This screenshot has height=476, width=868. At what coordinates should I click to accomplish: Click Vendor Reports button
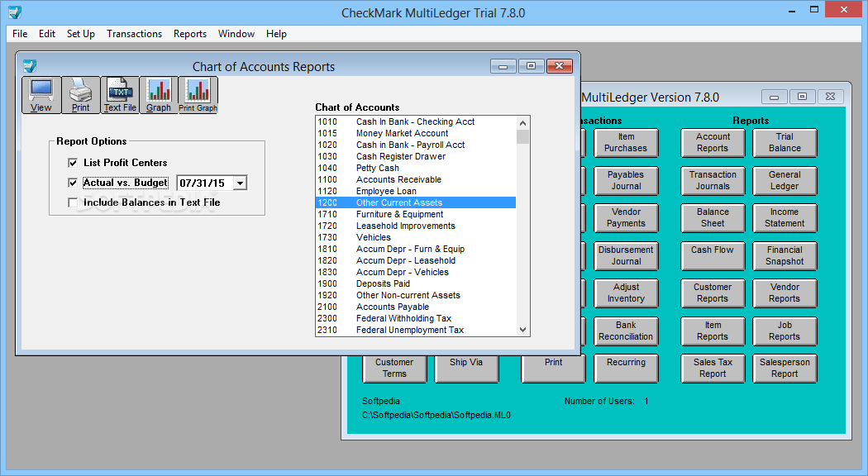[x=785, y=293]
